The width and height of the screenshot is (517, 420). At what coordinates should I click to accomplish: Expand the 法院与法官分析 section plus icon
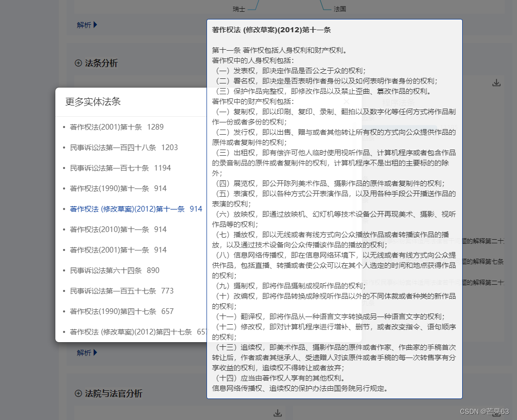(78, 393)
